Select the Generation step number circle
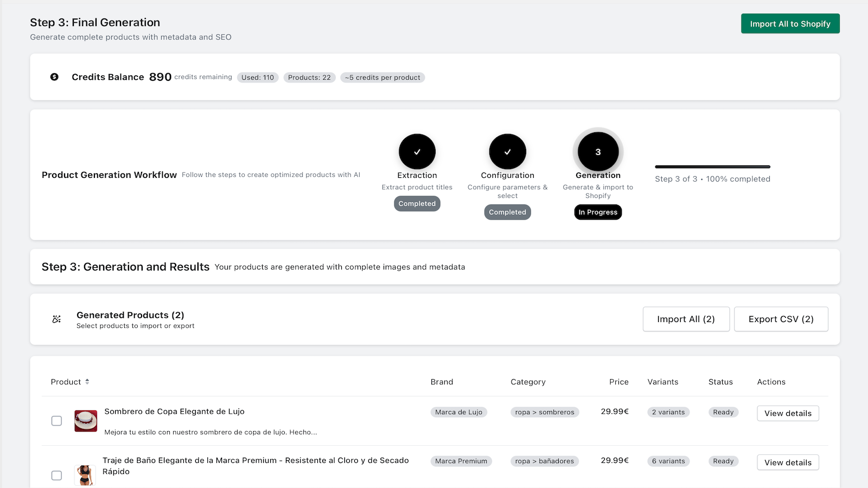Image resolution: width=868 pixels, height=488 pixels. coord(597,152)
